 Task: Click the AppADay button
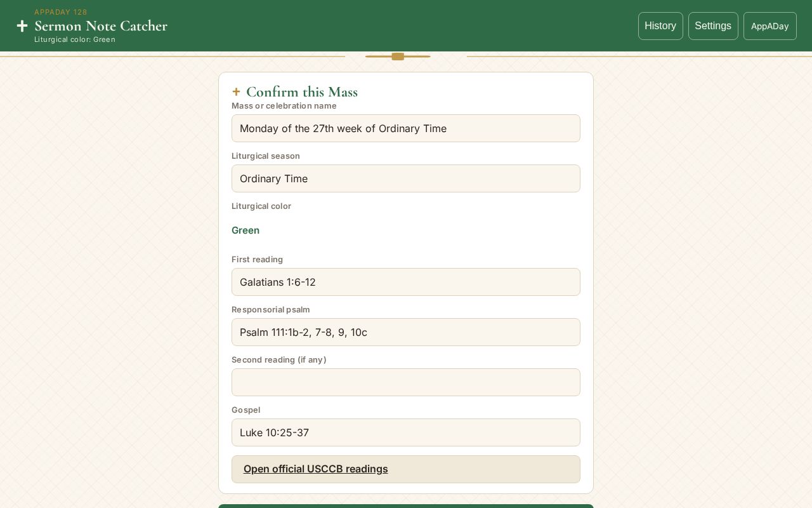click(x=770, y=26)
